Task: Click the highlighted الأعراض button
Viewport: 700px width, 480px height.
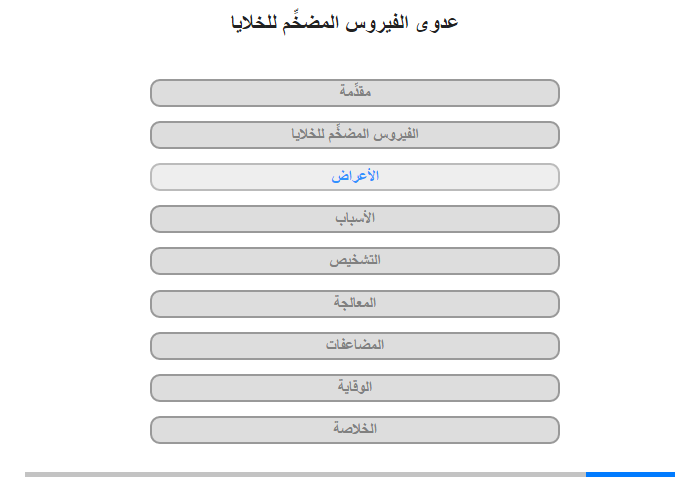Action: point(354,177)
